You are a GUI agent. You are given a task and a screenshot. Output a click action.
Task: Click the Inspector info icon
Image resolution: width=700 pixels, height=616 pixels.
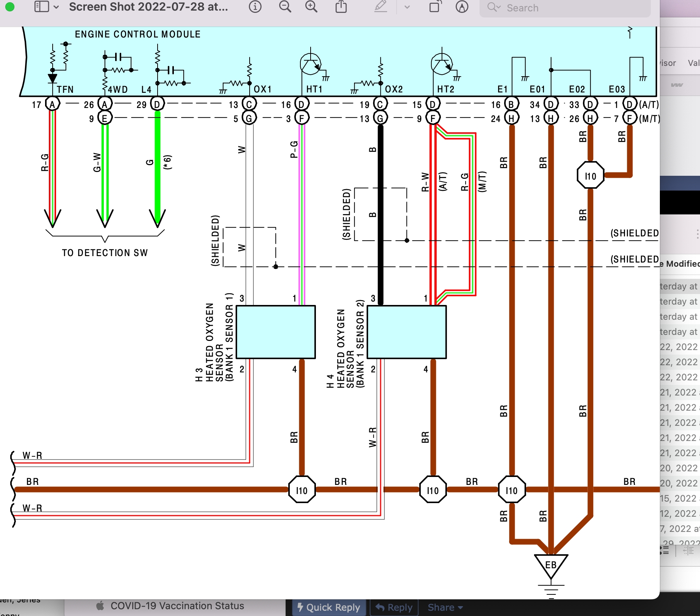tap(255, 7)
